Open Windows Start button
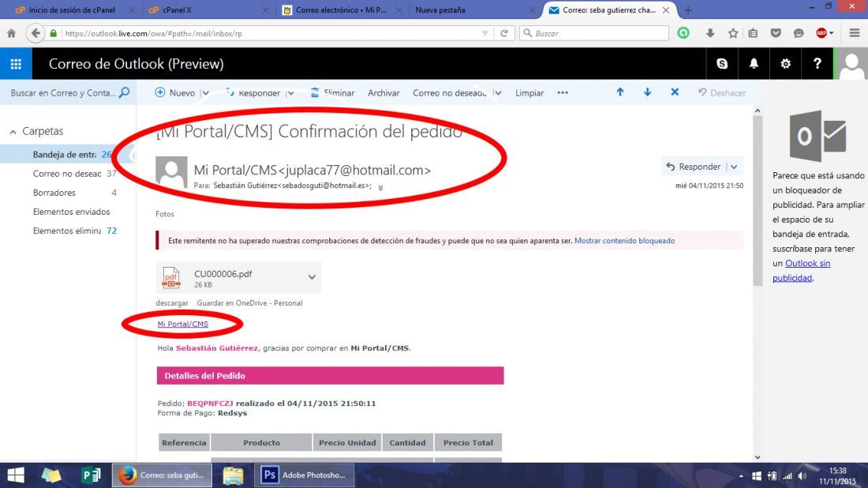Viewport: 868px width, 488px height. click(x=16, y=475)
